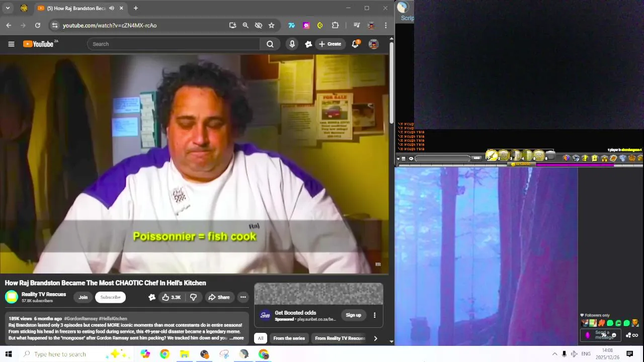Expand description with ...more
Image resolution: width=644 pixels, height=362 pixels.
[x=236, y=338]
